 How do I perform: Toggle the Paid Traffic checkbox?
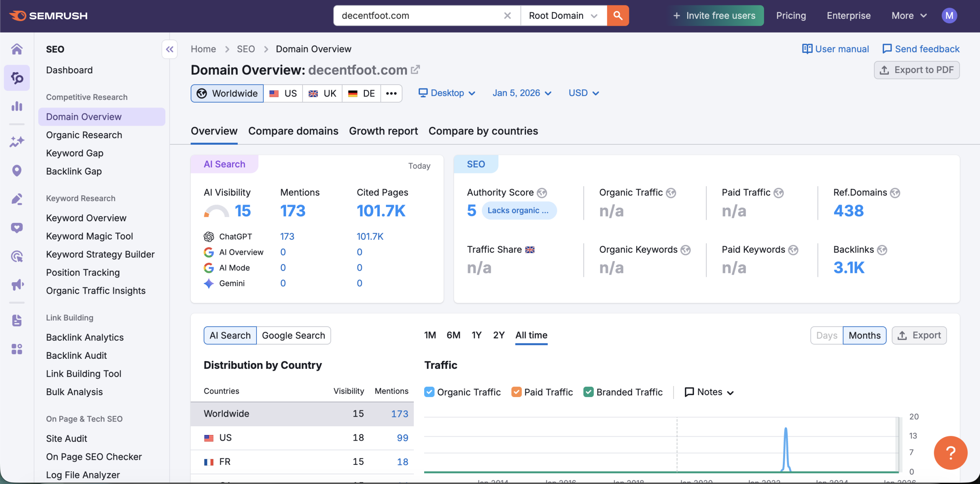pos(516,392)
